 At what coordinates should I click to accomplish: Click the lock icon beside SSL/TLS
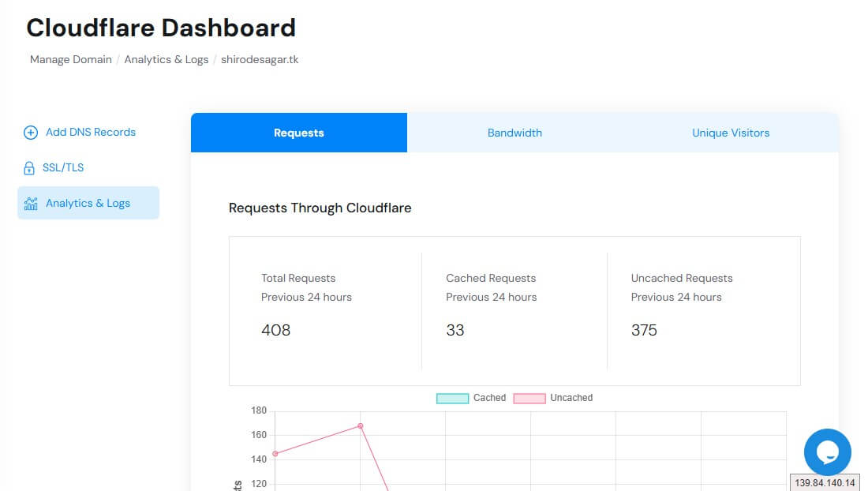click(x=29, y=167)
